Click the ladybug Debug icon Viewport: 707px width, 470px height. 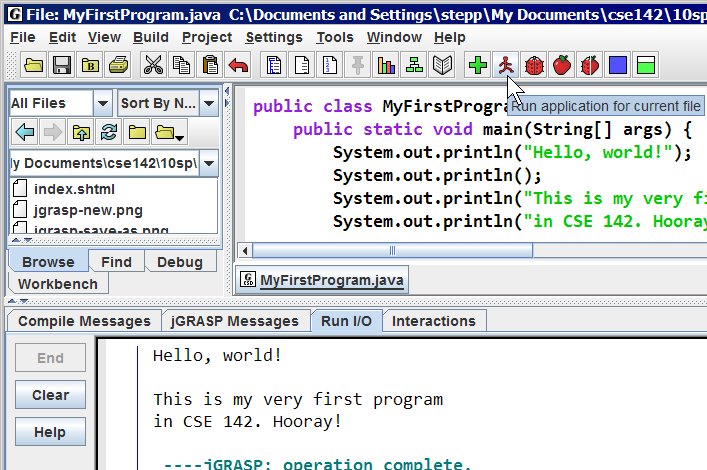534,66
